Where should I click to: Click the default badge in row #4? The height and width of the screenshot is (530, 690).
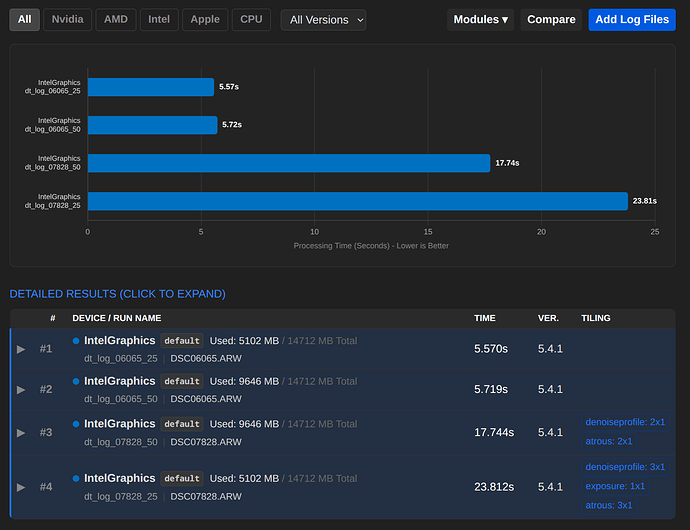182,478
